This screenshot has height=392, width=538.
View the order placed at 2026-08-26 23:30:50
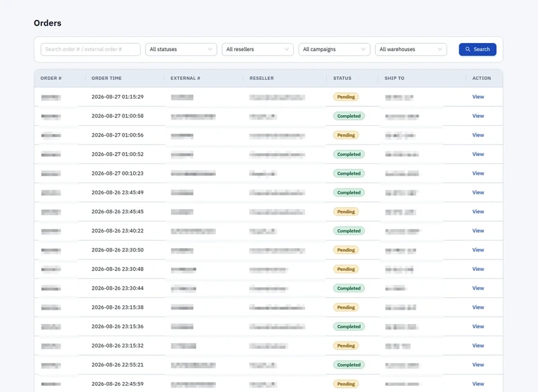(x=478, y=250)
